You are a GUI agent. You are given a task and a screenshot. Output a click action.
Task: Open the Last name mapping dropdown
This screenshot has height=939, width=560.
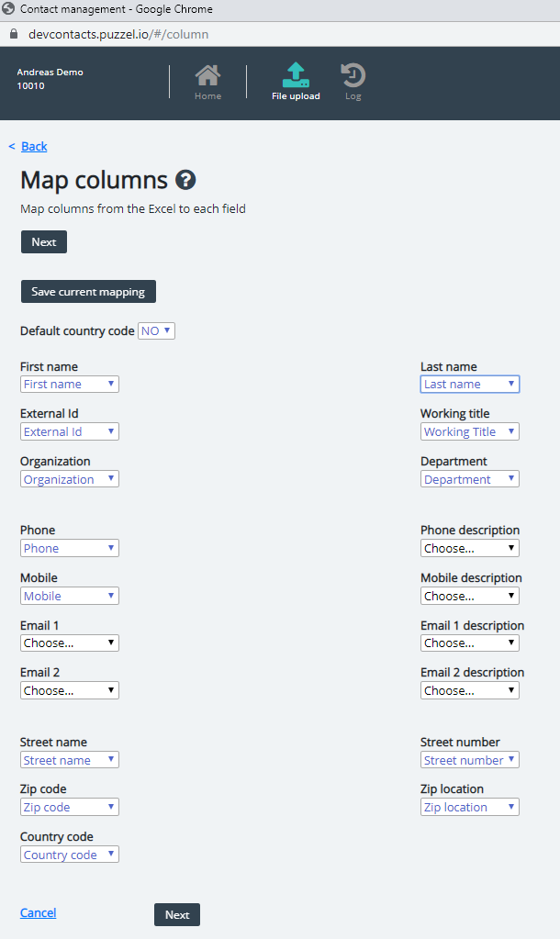tap(470, 385)
